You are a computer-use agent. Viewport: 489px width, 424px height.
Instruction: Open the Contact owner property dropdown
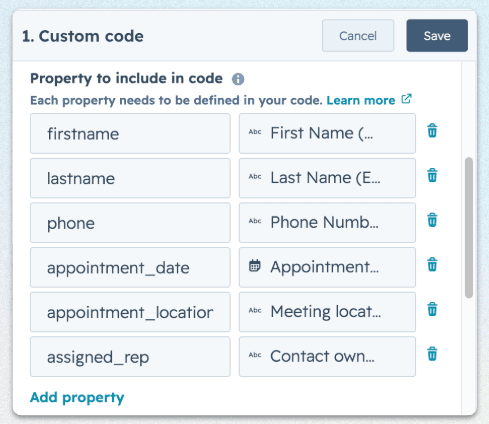pyautogui.click(x=327, y=357)
